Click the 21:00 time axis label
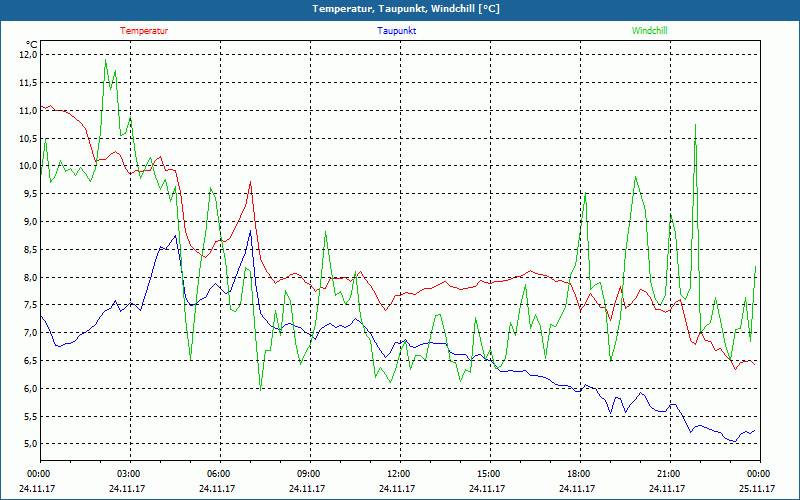The width and height of the screenshot is (800, 500). pyautogui.click(x=667, y=474)
